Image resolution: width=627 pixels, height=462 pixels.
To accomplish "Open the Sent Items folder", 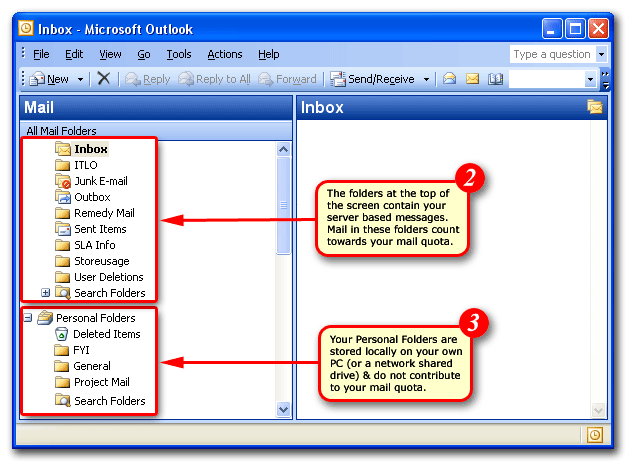I will click(x=100, y=229).
